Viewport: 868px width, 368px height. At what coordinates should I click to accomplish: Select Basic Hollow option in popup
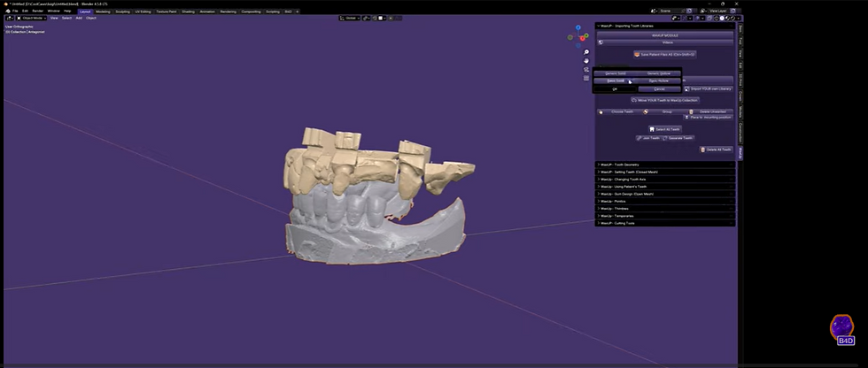(x=659, y=80)
